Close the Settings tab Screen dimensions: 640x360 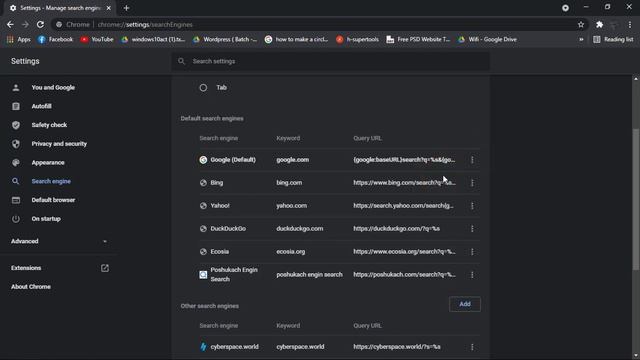click(x=109, y=8)
